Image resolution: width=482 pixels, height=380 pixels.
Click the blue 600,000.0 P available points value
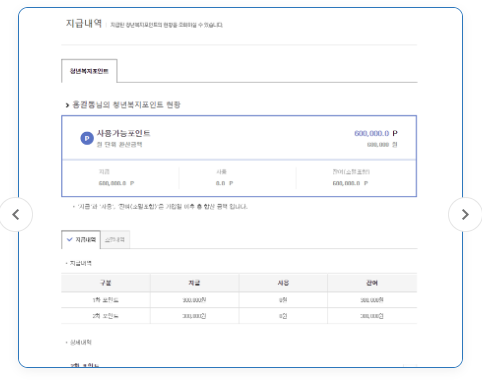point(376,133)
